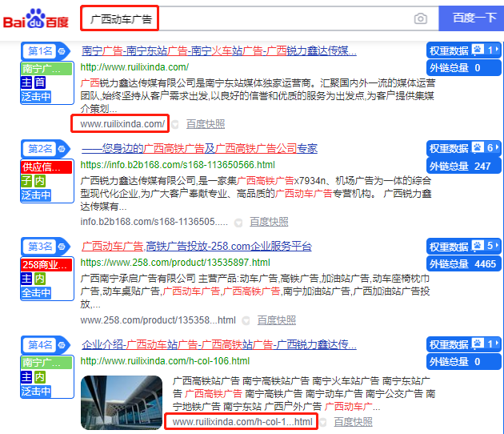Click the green url www.258.com/product/13535897.html

click(175, 263)
